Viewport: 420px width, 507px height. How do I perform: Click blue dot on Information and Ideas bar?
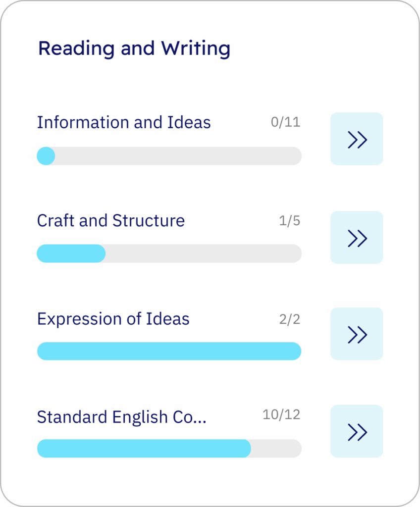pyautogui.click(x=46, y=156)
